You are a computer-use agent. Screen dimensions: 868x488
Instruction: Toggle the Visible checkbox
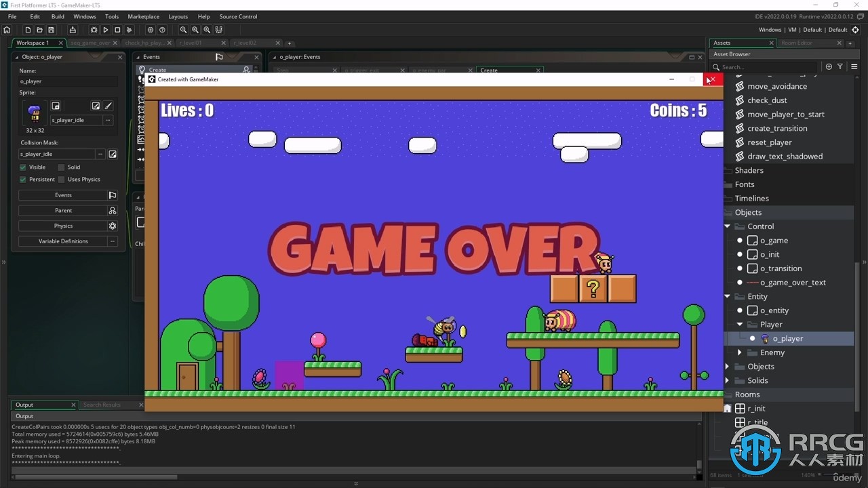(x=23, y=167)
